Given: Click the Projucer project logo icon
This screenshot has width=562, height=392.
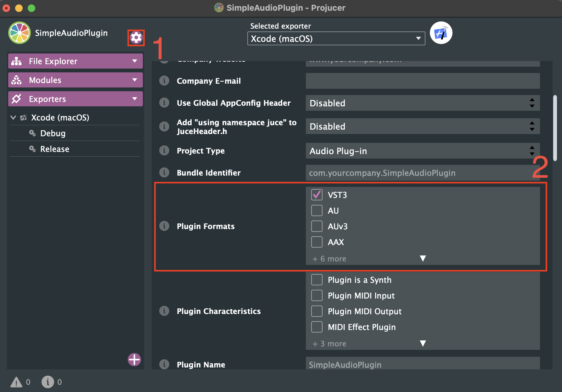Looking at the screenshot, I should (x=20, y=33).
